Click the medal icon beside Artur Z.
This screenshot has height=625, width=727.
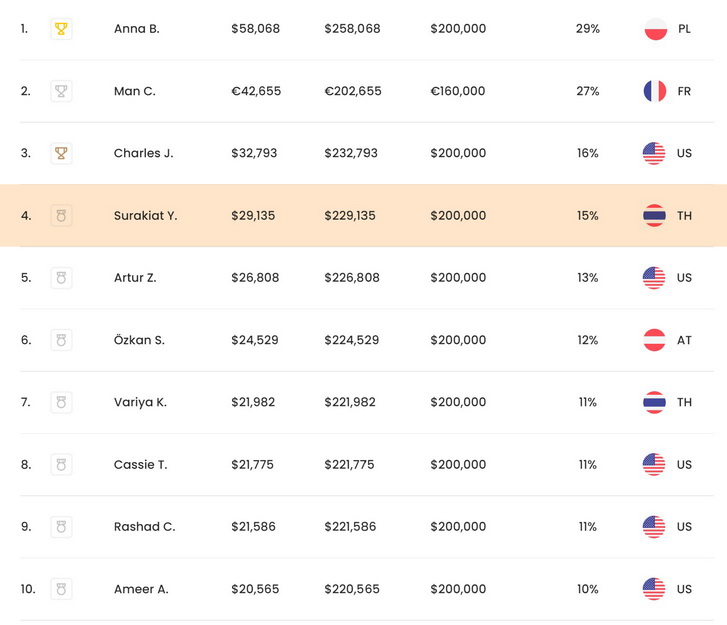pos(61,278)
